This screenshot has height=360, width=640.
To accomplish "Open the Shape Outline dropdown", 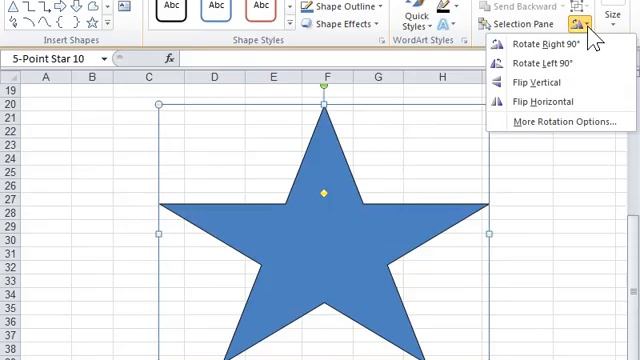I will coord(342,7).
